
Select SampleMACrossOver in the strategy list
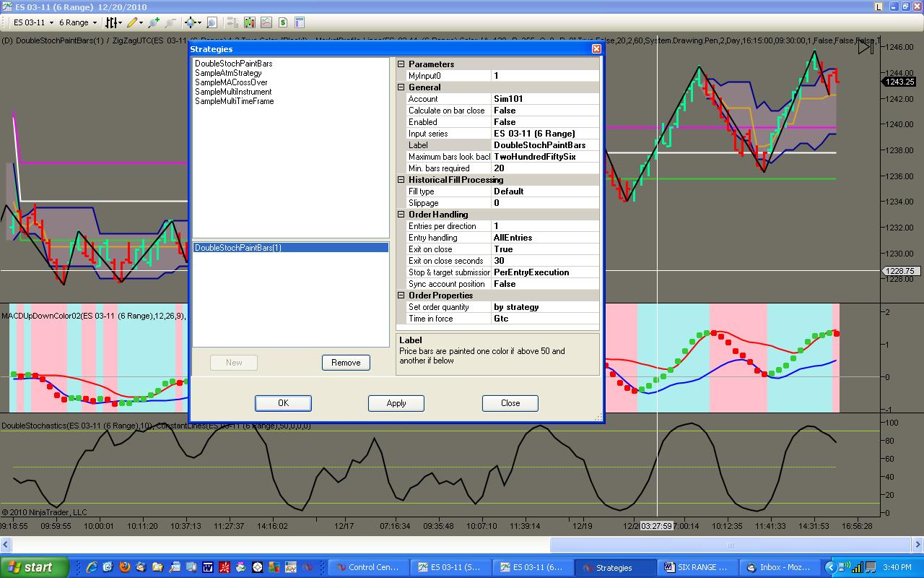[x=231, y=82]
